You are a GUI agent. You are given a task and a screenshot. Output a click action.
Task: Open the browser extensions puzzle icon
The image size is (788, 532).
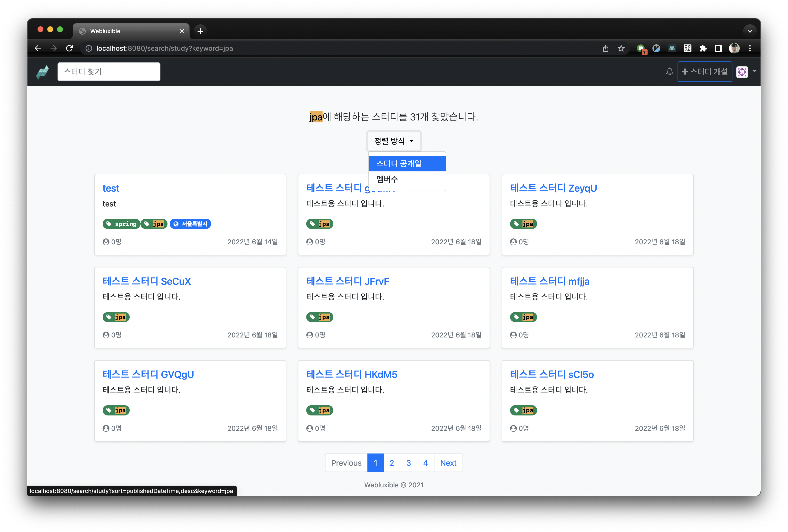tap(703, 49)
